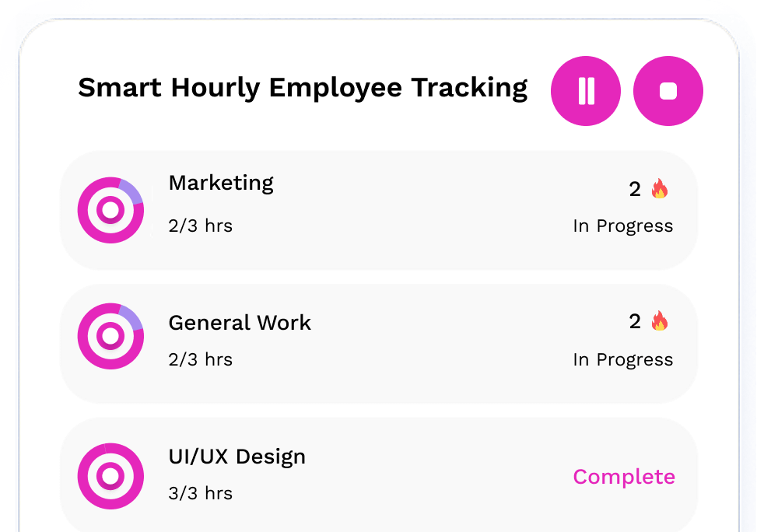Select the General Work task title
757x532 pixels.
coord(240,322)
